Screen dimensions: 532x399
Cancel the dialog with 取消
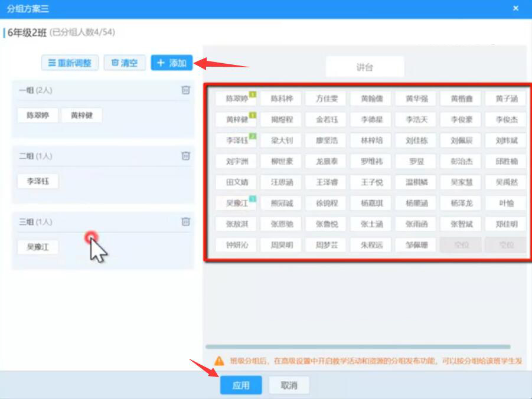[289, 385]
